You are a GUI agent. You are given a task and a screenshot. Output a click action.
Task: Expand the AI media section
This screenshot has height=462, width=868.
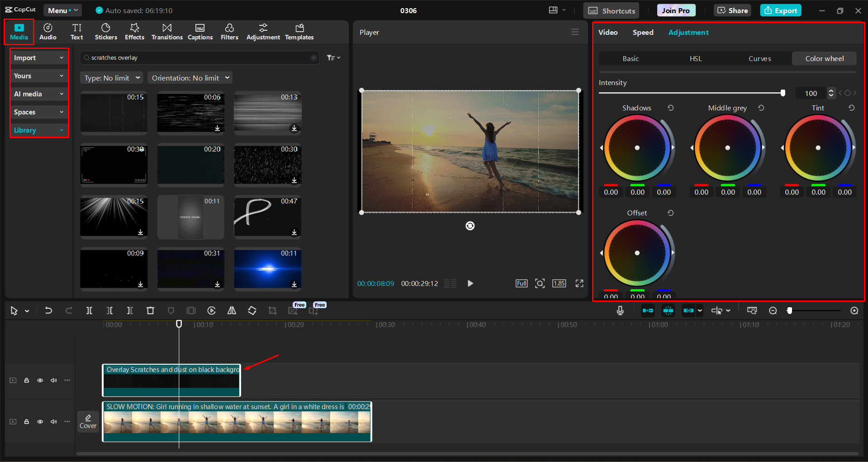39,94
